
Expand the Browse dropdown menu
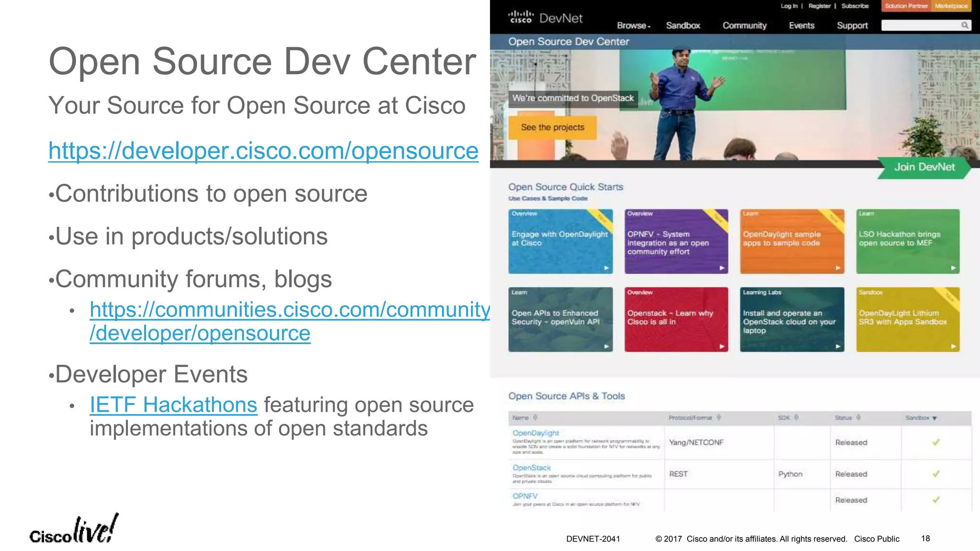pyautogui.click(x=633, y=26)
